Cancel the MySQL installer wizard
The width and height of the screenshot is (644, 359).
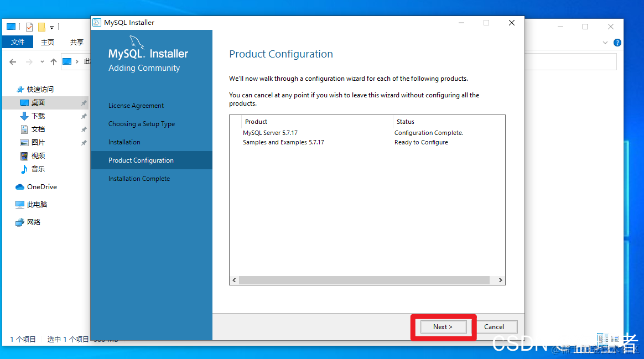(494, 327)
